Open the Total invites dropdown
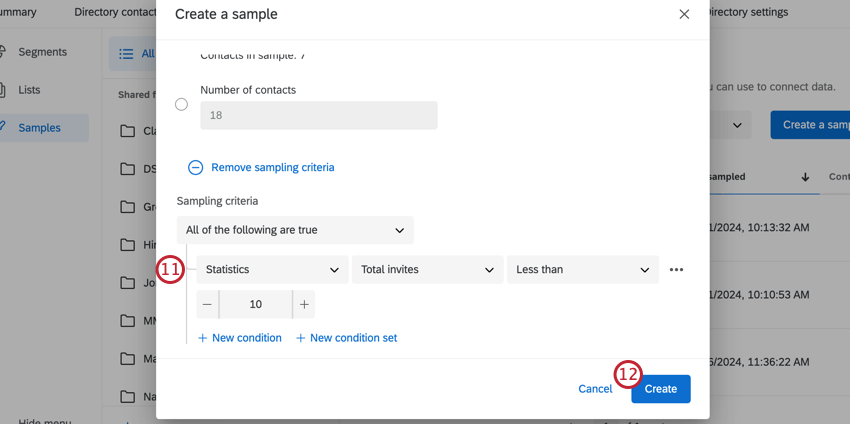This screenshot has width=850, height=424. tap(427, 270)
